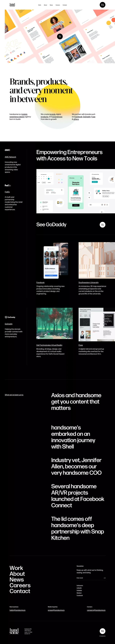The image size is (115, 644).
Task: Open the Fuse link in the intro paragraph
Action: [93, 117]
